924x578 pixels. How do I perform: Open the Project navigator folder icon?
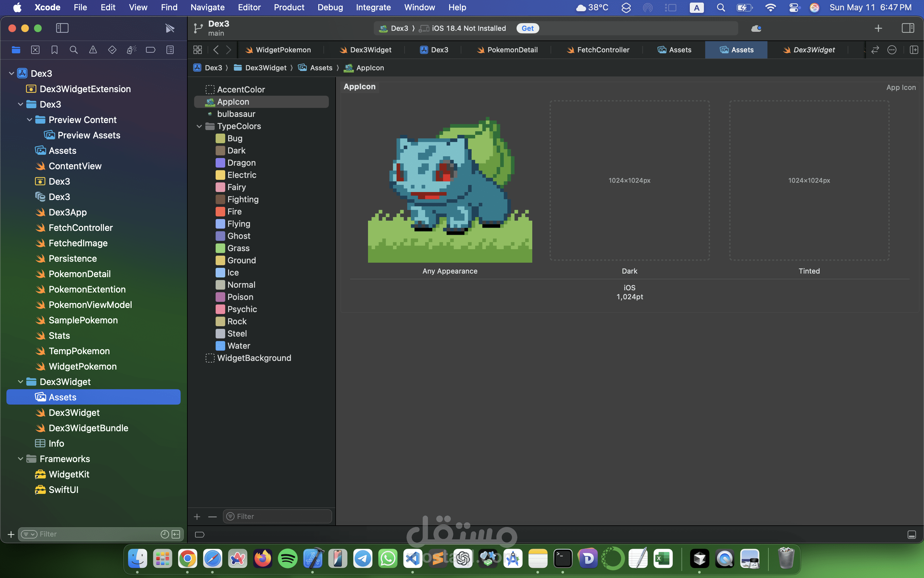(16, 50)
